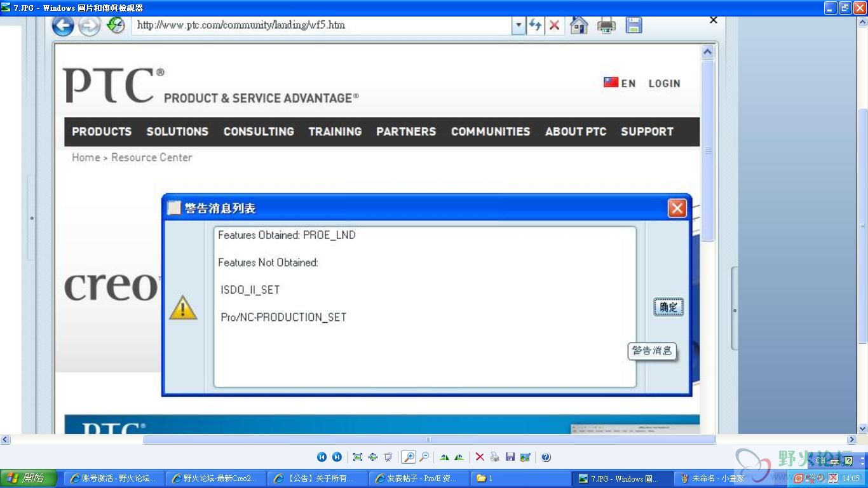Click the flag icon beside EN
868x488 pixels.
(611, 82)
